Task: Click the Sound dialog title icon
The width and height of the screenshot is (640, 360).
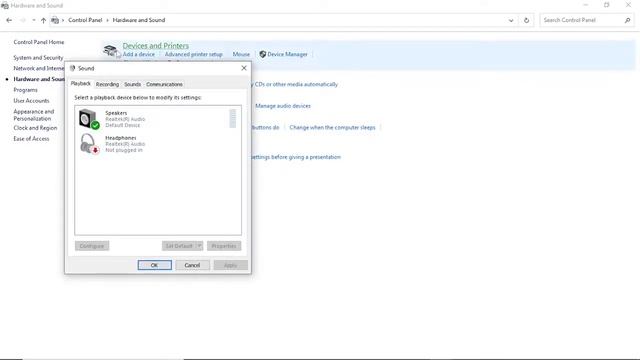Action: 73,68
